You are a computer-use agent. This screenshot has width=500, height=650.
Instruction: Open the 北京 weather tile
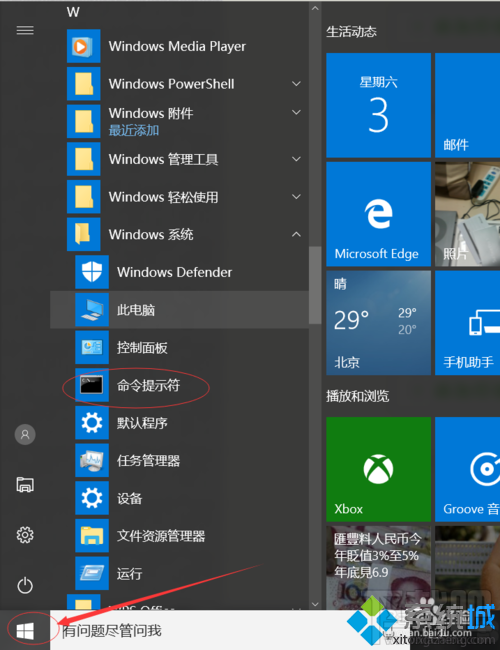point(379,323)
